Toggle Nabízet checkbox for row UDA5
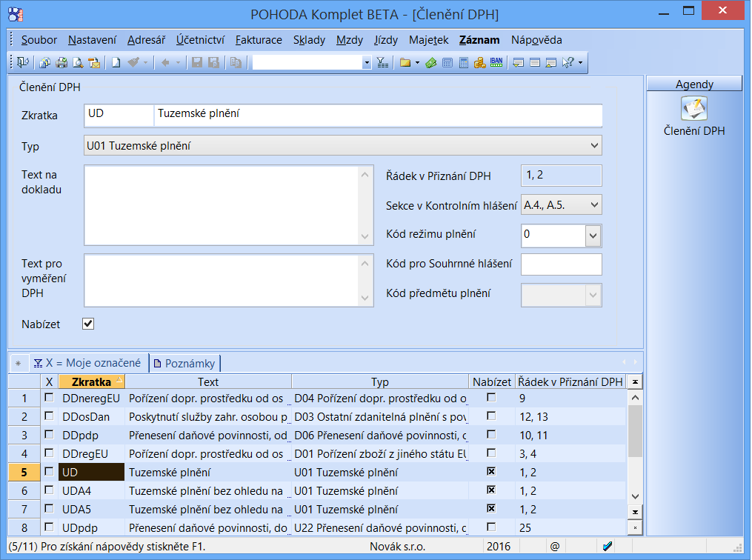 point(491,508)
